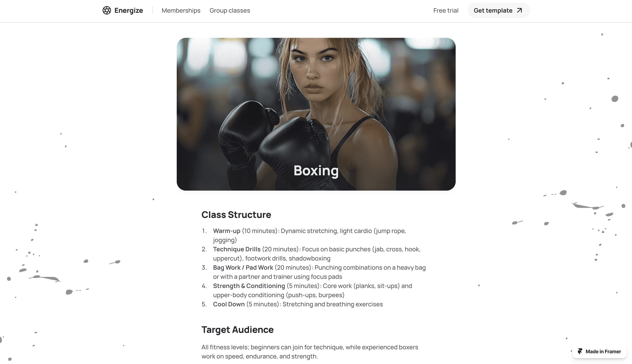Go to the Free trial link

446,11
